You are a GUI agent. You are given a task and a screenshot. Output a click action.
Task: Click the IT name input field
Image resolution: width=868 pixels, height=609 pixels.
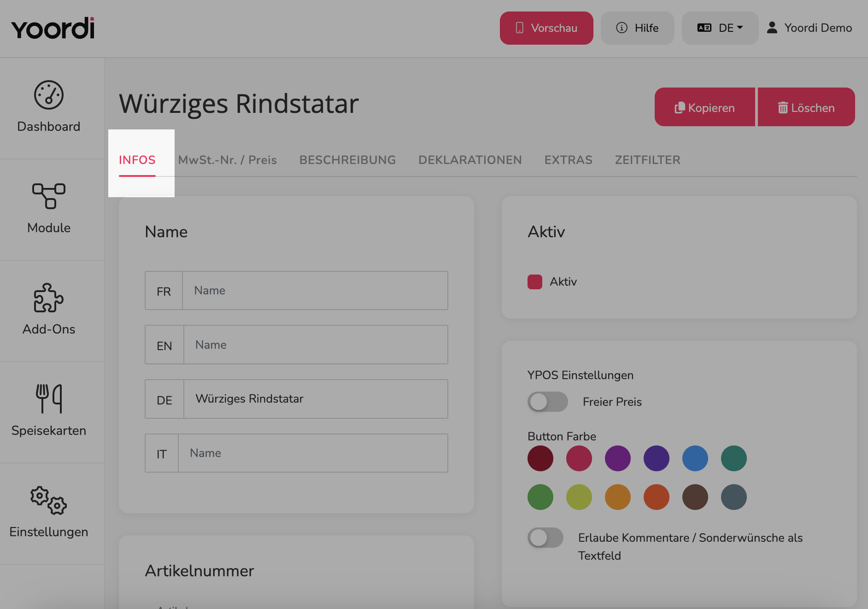pyautogui.click(x=313, y=453)
